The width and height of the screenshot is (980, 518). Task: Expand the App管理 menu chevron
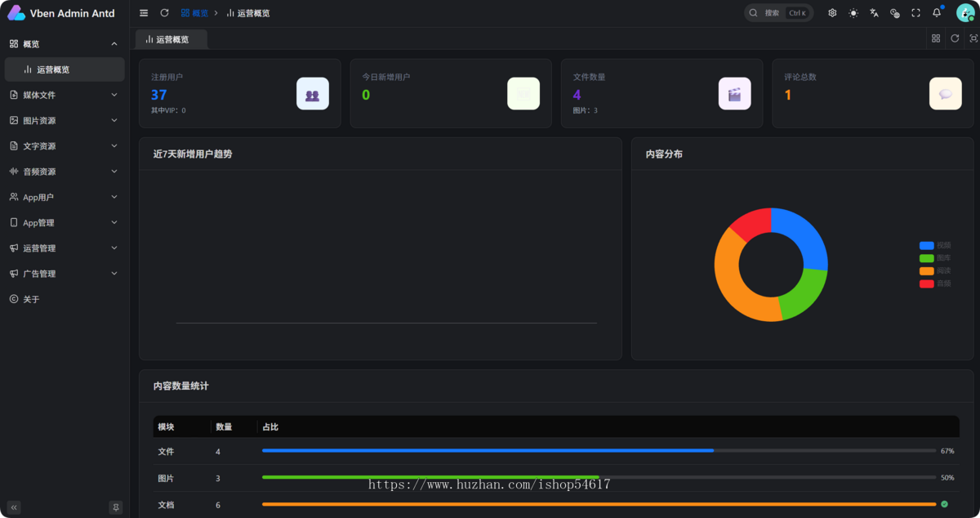point(114,222)
